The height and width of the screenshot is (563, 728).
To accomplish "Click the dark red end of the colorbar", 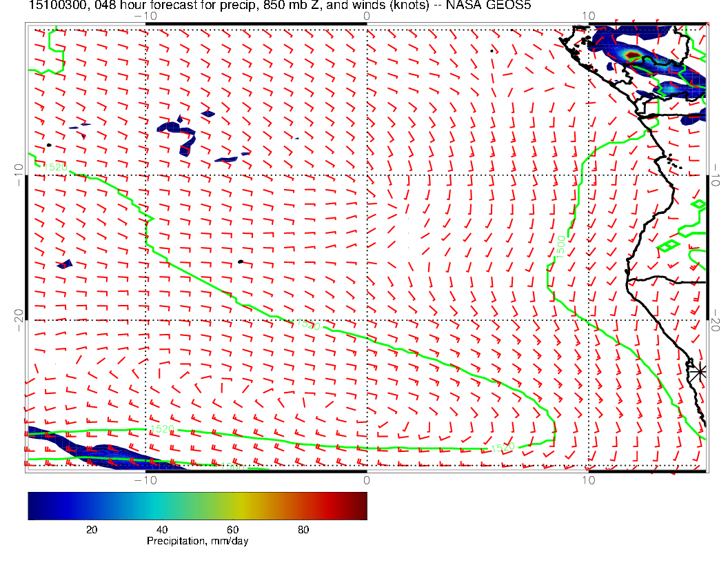I will point(361,506).
